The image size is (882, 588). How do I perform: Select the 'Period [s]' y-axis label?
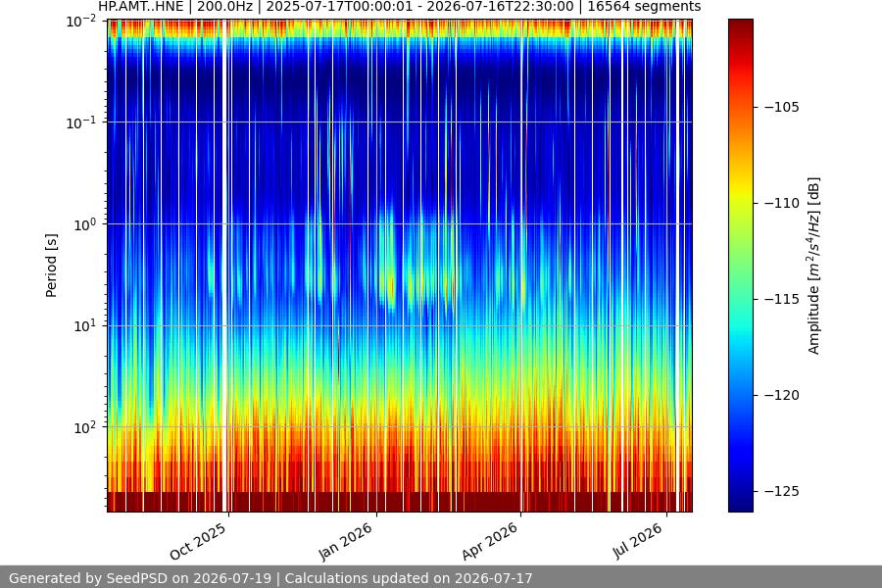point(51,266)
